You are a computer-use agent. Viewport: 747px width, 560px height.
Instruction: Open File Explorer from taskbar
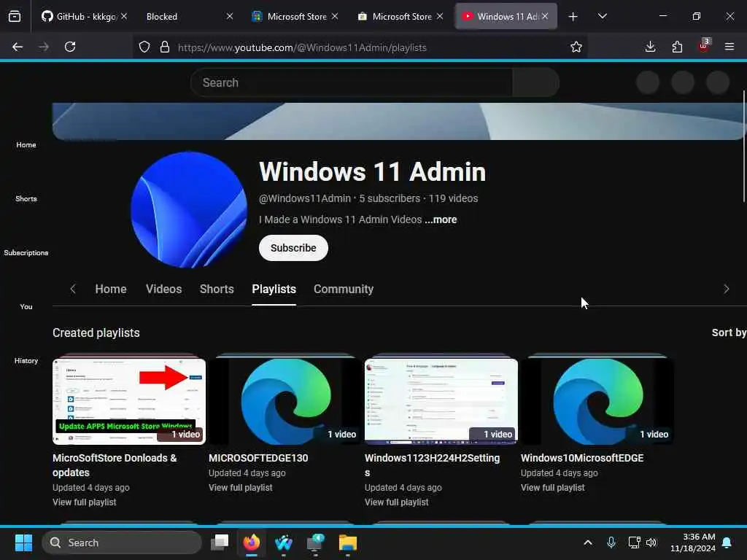pyautogui.click(x=348, y=542)
